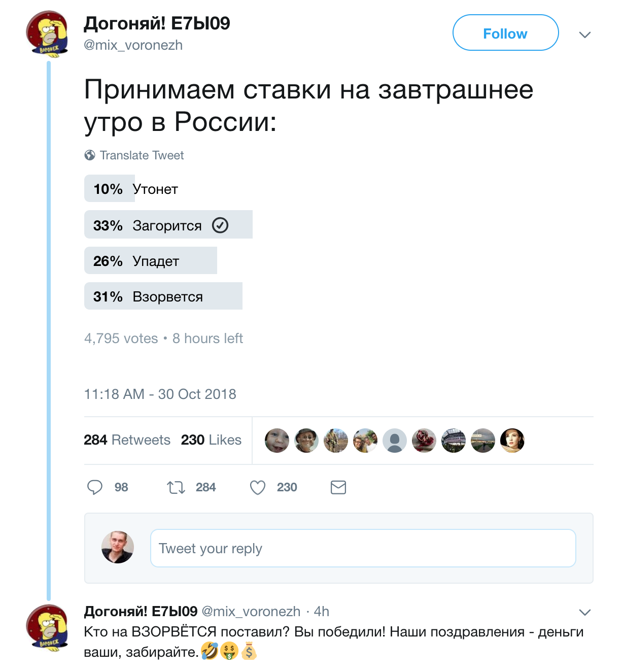Viewport: 623px width, 672px height.
Task: Click the checkmark icon on the Загорится option
Action: (x=220, y=225)
